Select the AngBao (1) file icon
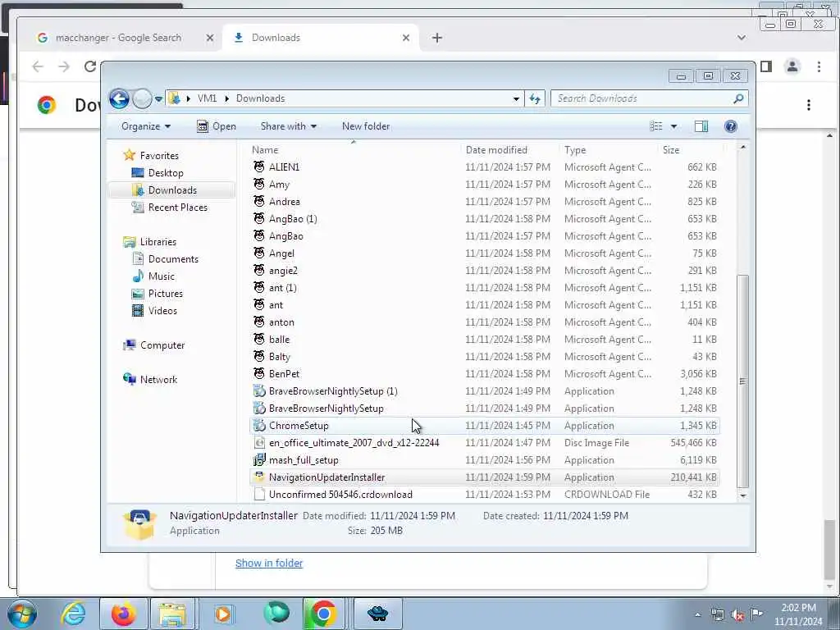840x630 pixels. 259,218
